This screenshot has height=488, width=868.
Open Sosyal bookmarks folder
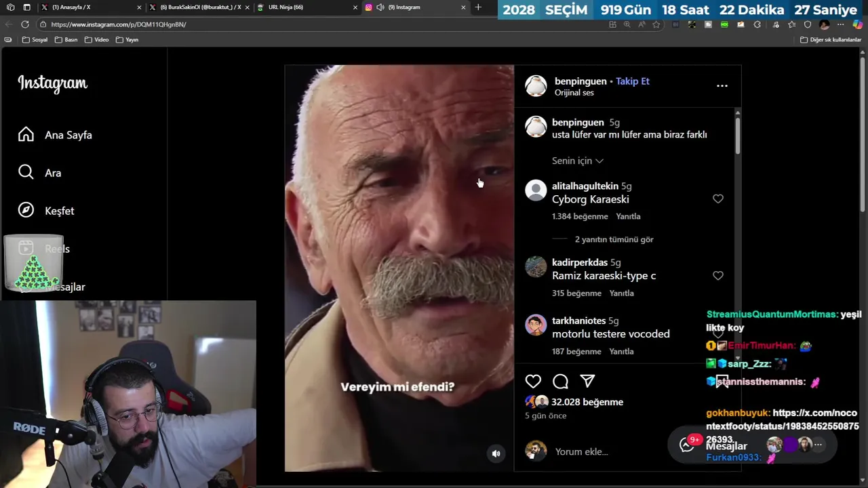coord(35,40)
